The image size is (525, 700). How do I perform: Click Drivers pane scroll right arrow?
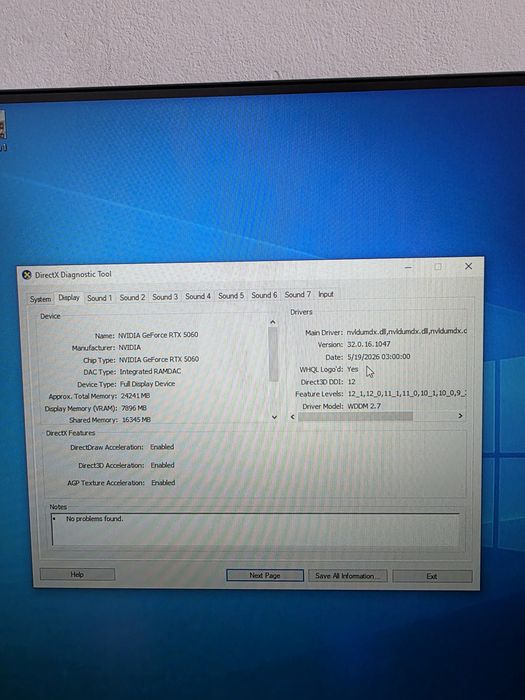point(460,416)
